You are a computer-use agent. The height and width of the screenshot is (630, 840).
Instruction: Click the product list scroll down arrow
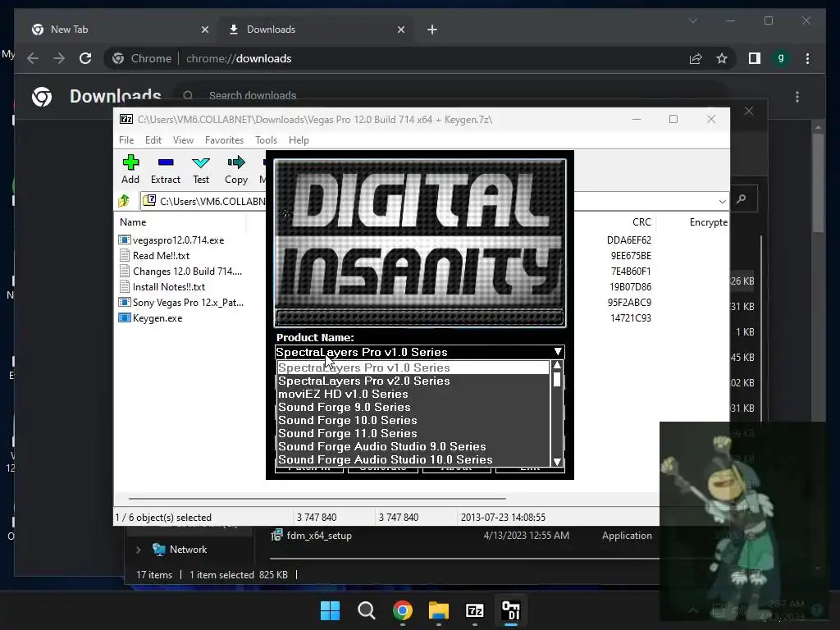(557, 461)
